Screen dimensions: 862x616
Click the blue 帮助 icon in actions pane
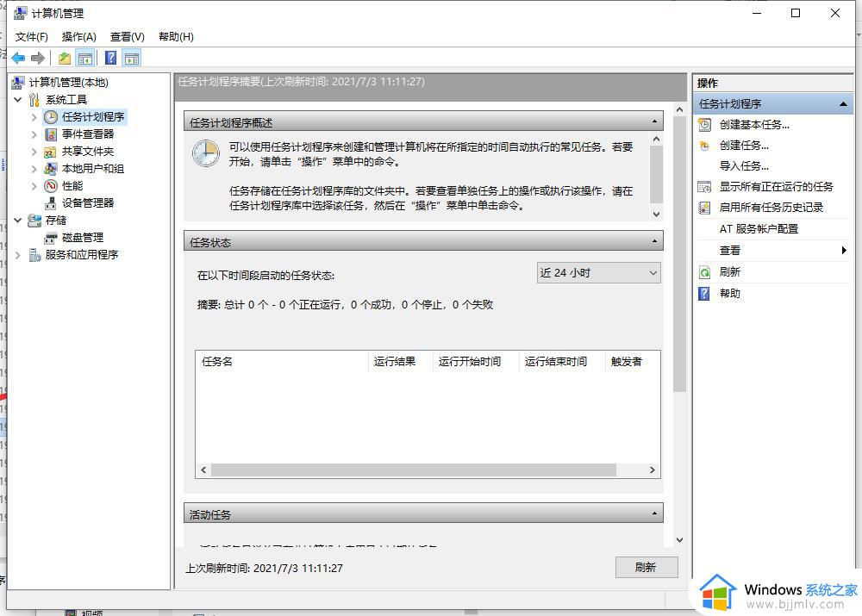[x=704, y=294]
